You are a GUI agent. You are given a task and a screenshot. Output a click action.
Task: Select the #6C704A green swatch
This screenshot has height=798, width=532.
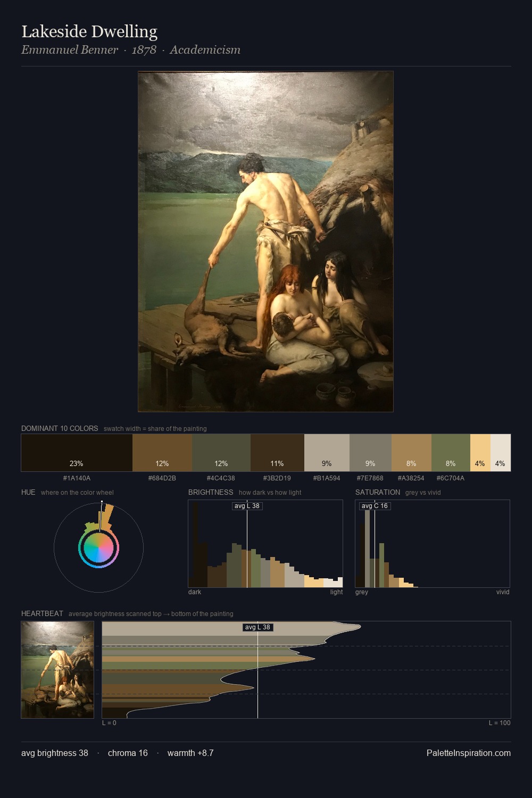[451, 453]
